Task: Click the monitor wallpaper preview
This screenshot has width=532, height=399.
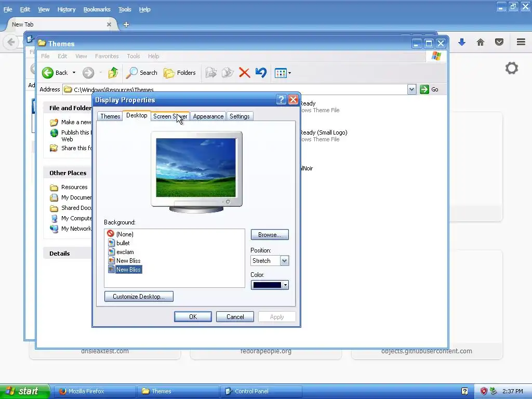Action: 196,167
